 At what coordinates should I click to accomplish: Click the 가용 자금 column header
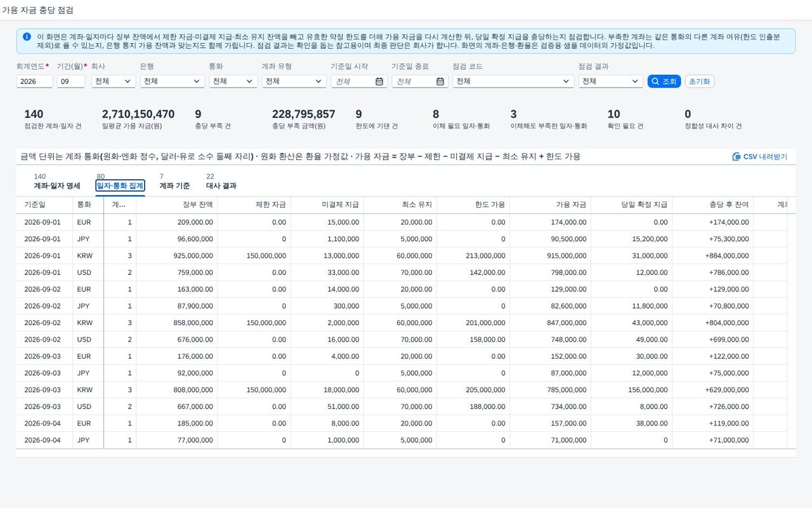(551, 205)
